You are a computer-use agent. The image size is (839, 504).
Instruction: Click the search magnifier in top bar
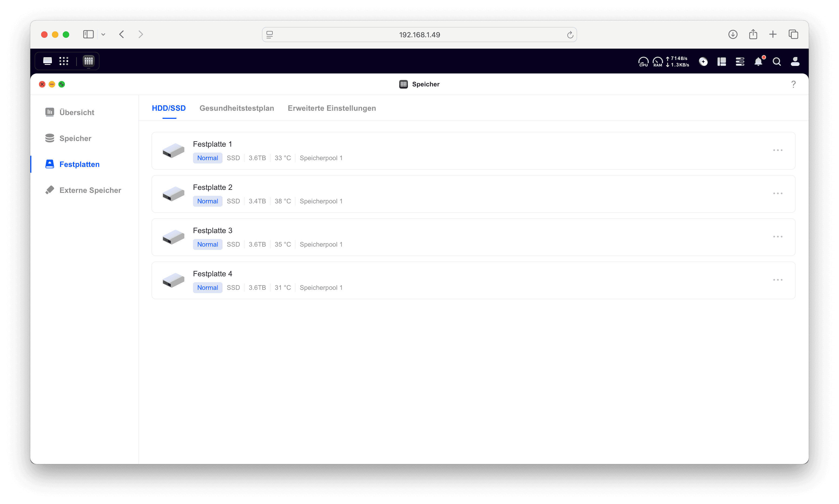pos(777,62)
